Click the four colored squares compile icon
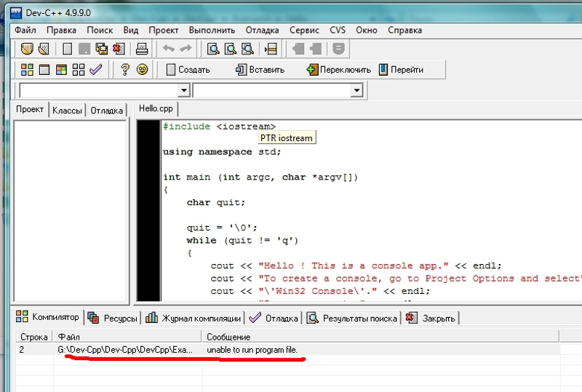The width and height of the screenshot is (582, 392). coord(27,70)
